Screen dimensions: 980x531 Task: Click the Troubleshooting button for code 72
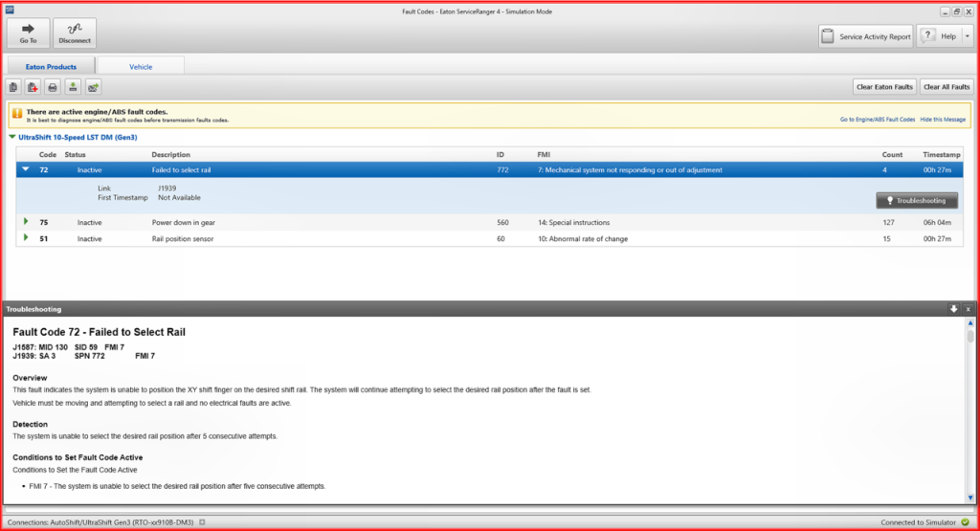pyautogui.click(x=916, y=201)
